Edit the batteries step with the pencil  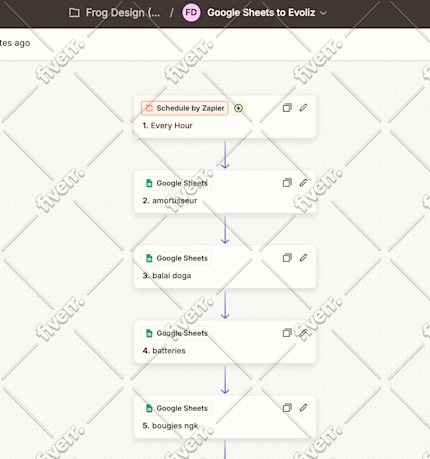click(303, 333)
